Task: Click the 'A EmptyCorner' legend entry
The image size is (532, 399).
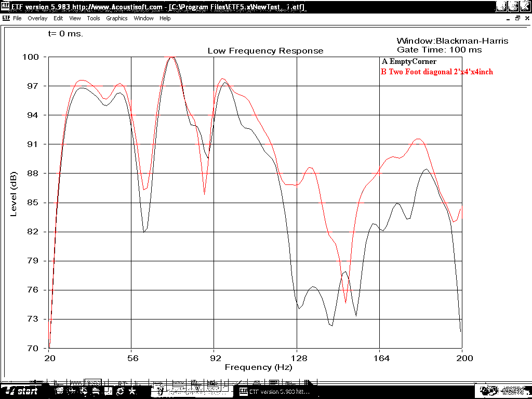Action: point(409,62)
